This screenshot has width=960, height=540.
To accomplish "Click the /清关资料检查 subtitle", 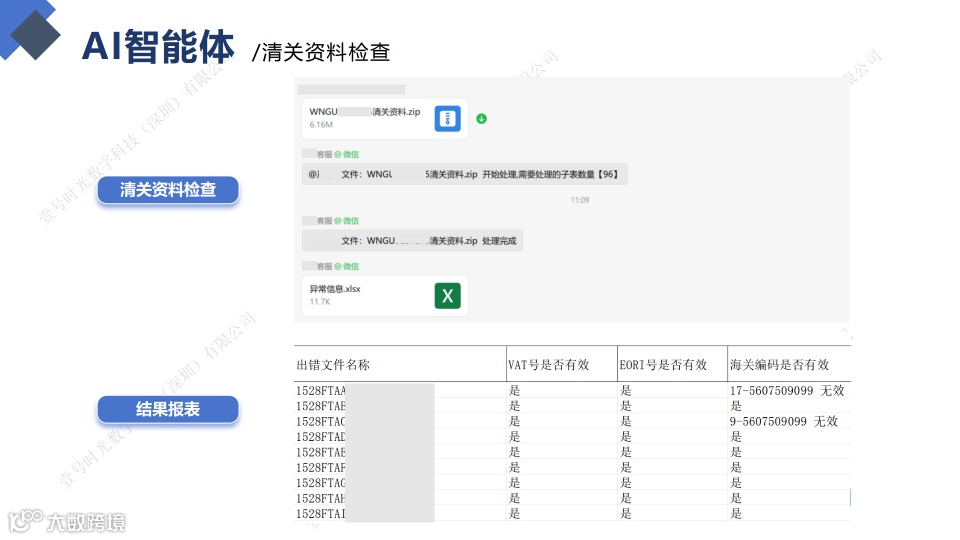I will [x=321, y=52].
